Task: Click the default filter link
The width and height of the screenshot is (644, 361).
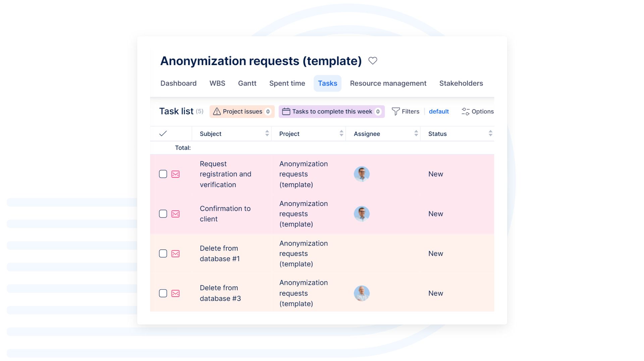Action: [x=439, y=111]
